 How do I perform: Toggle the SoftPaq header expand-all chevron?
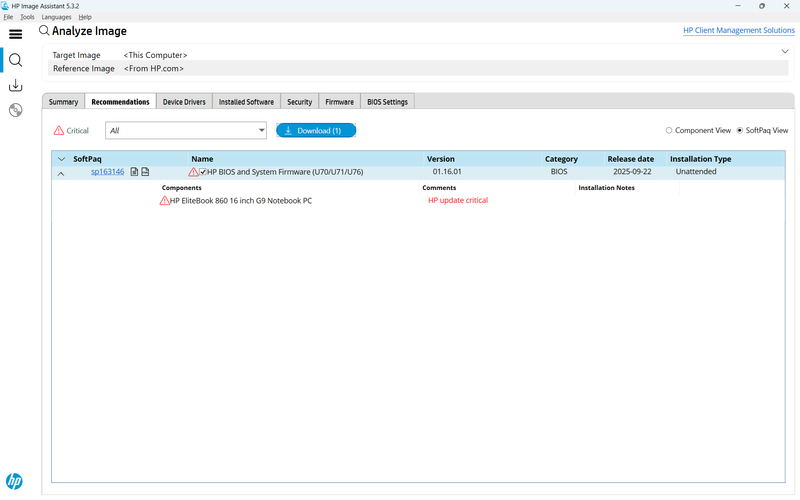coord(61,159)
